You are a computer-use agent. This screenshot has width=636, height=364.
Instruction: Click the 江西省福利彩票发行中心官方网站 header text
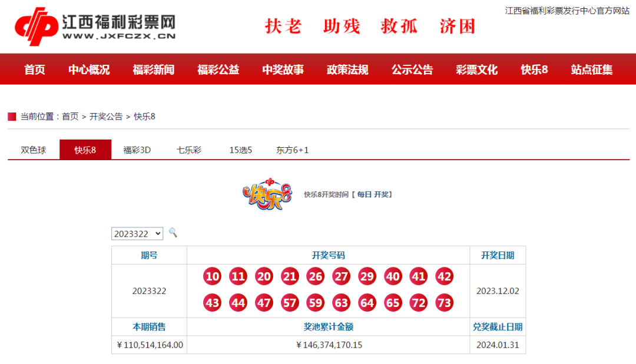coord(567,11)
